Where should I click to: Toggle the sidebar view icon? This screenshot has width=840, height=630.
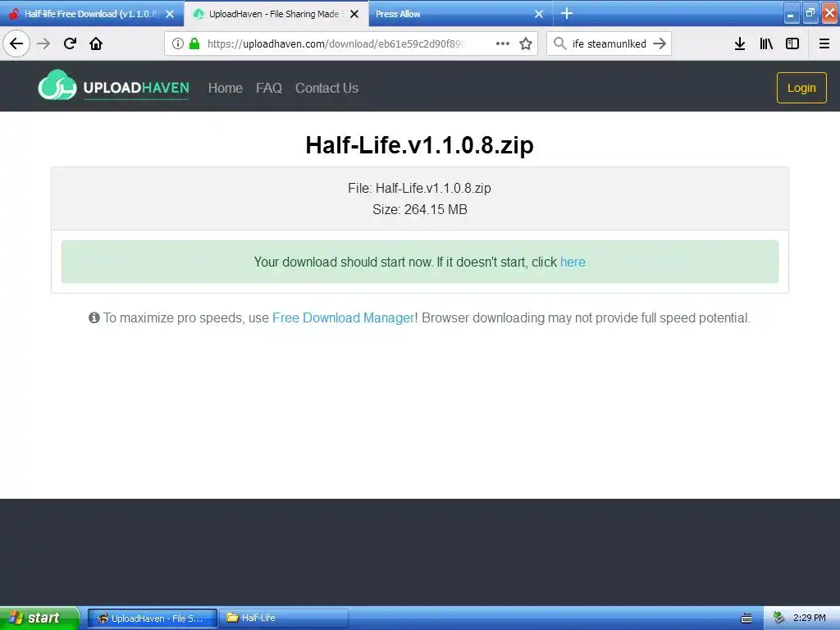coord(792,43)
